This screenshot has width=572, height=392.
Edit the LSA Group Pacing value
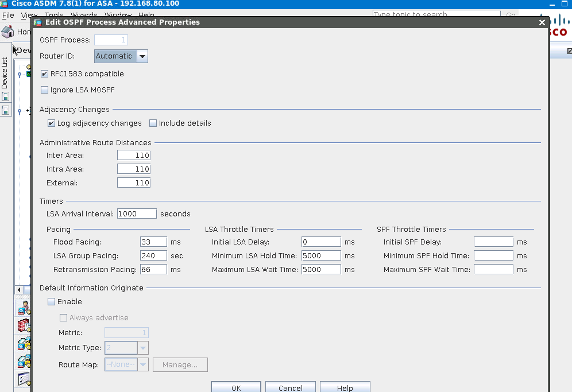[x=153, y=255]
